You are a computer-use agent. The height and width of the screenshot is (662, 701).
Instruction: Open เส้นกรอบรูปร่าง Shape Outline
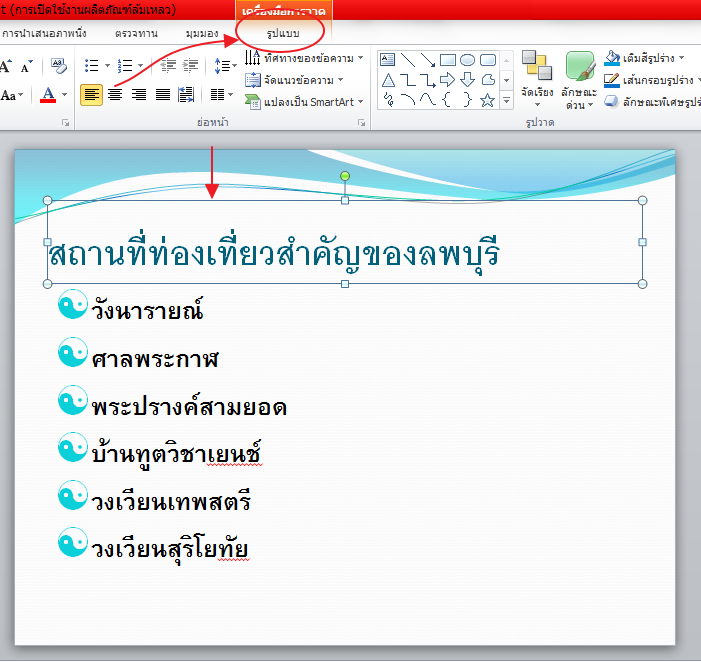click(652, 80)
